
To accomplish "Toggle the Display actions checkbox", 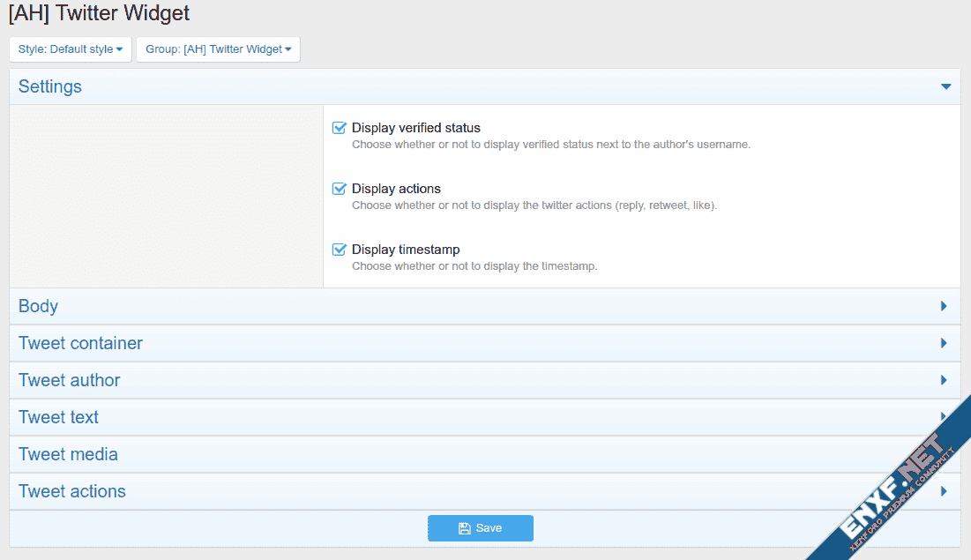I will pos(339,189).
